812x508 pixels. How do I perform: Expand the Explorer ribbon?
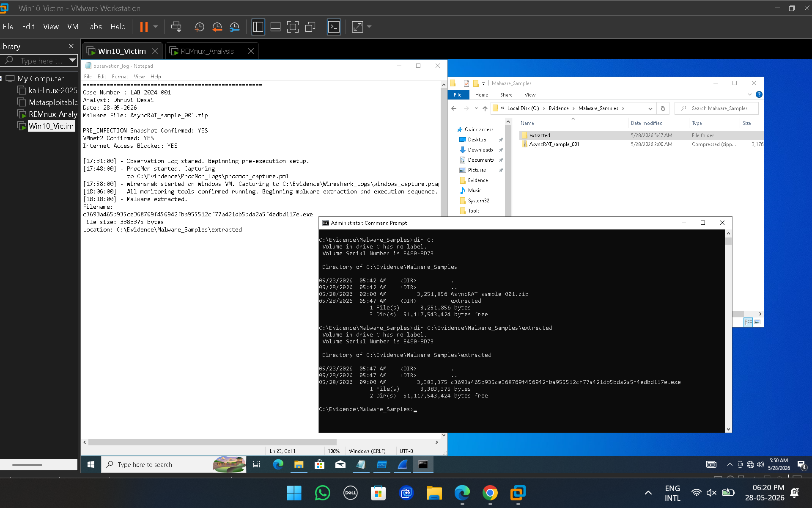click(x=750, y=94)
